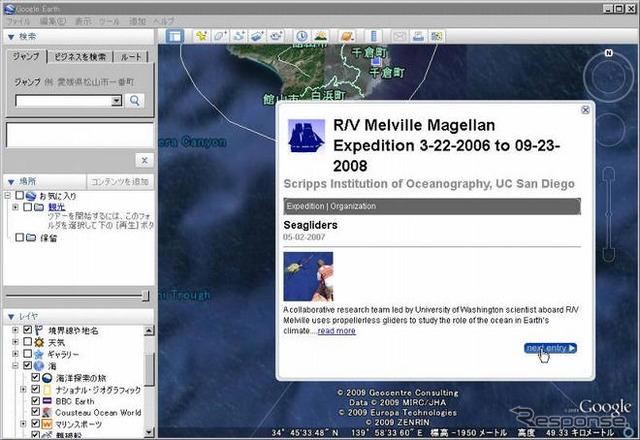Click the Cousteau Ocean World icon
The width and height of the screenshot is (640, 440).
coord(47,413)
